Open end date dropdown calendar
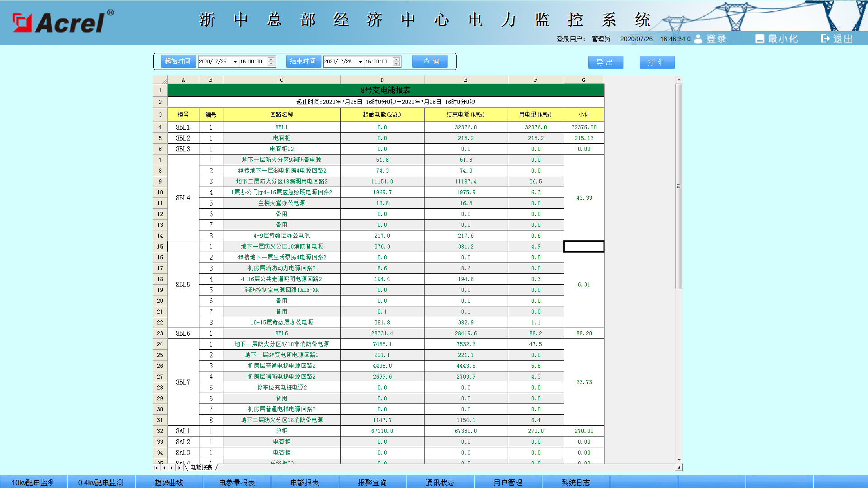 coord(360,61)
